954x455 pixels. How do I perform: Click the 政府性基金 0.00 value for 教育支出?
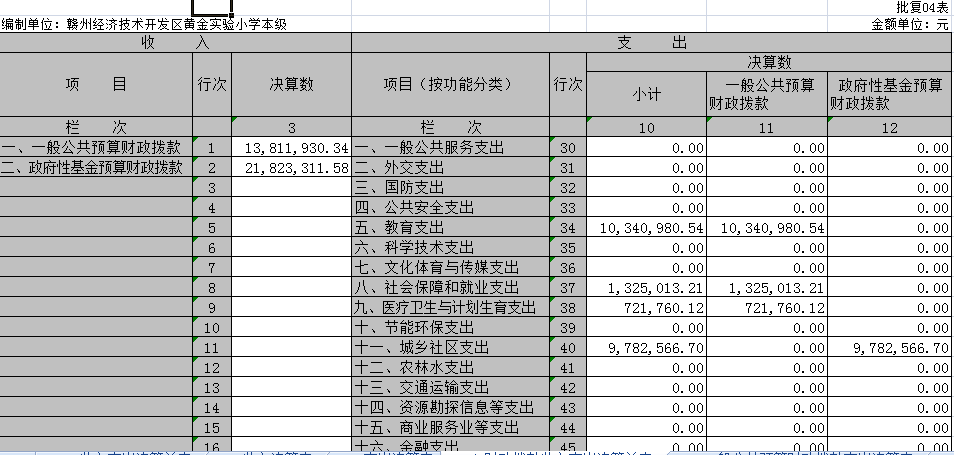click(x=890, y=228)
